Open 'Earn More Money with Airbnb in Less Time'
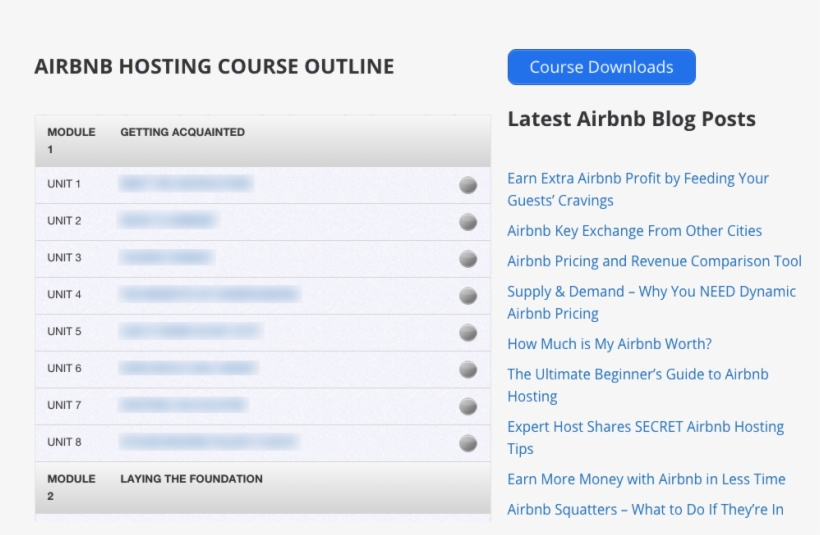 click(646, 479)
